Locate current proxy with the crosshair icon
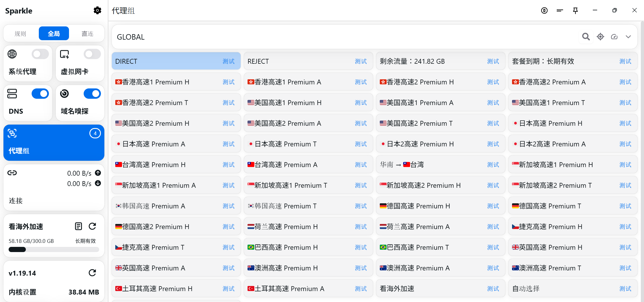Image resolution: width=644 pixels, height=302 pixels. click(x=600, y=37)
